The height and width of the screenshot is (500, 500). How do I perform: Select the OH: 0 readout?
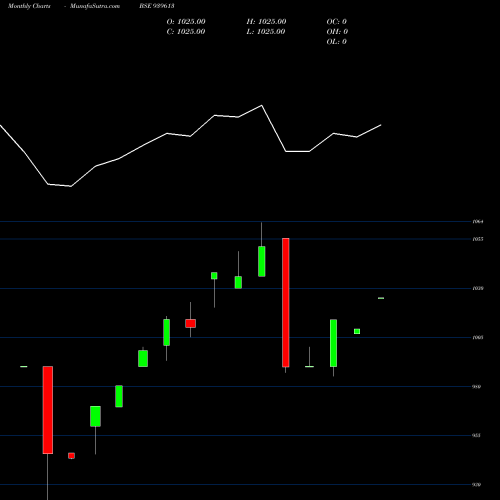click(337, 32)
